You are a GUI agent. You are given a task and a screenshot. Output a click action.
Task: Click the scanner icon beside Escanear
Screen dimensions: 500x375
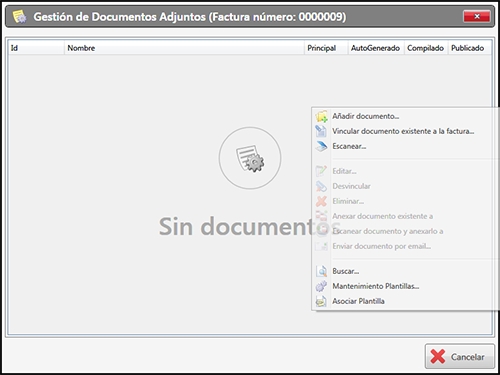[321, 146]
